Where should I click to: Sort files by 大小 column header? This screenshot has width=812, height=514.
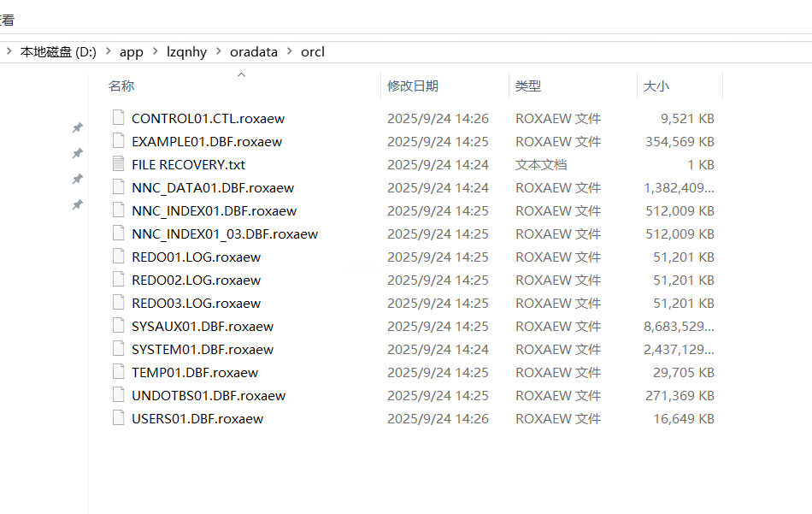tap(656, 86)
